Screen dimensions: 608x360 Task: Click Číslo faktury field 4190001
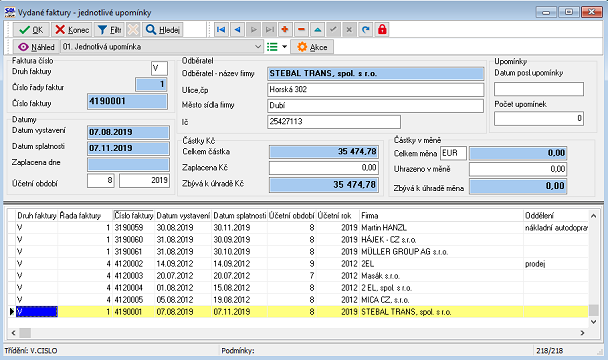[x=128, y=102]
